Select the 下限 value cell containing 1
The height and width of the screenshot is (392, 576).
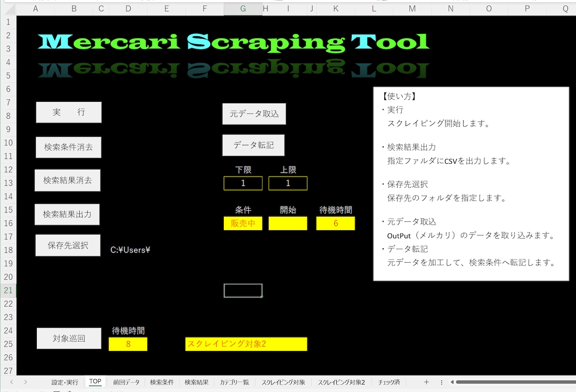click(x=243, y=183)
